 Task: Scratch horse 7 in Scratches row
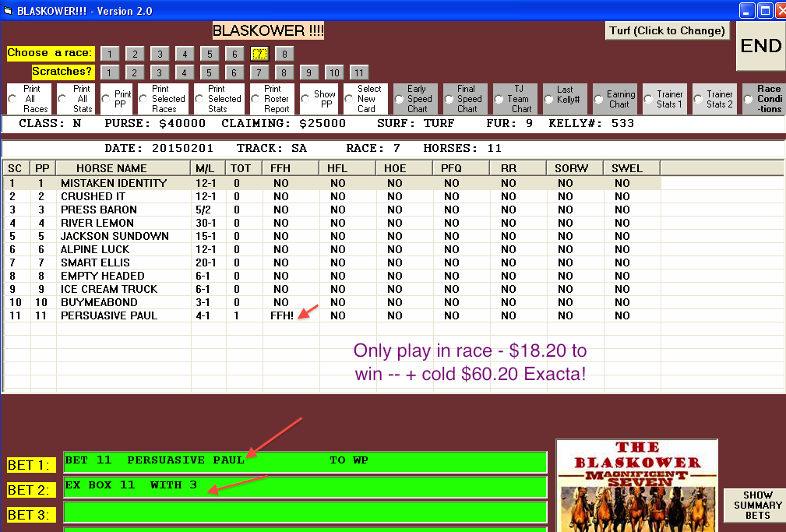[x=259, y=72]
